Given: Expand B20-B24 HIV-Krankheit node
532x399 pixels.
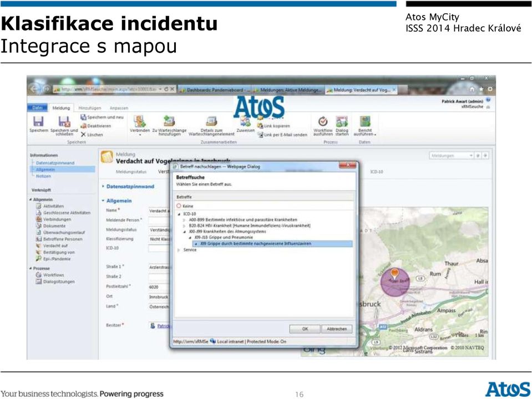Looking at the screenshot, I should [184, 226].
